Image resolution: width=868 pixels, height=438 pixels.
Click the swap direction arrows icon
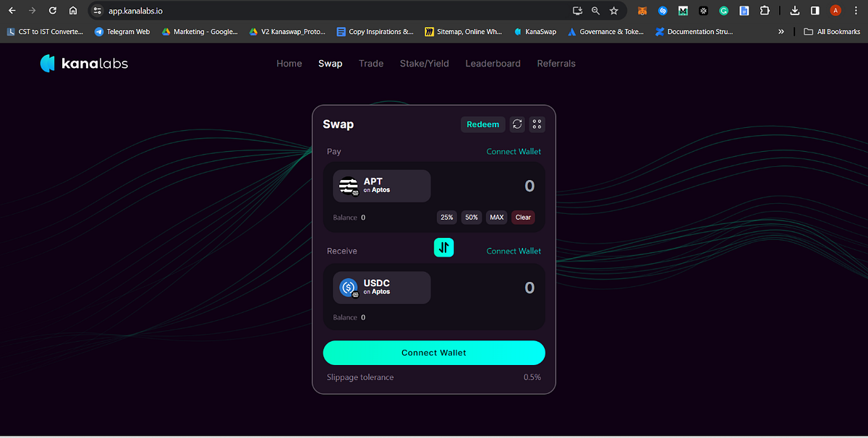point(443,247)
